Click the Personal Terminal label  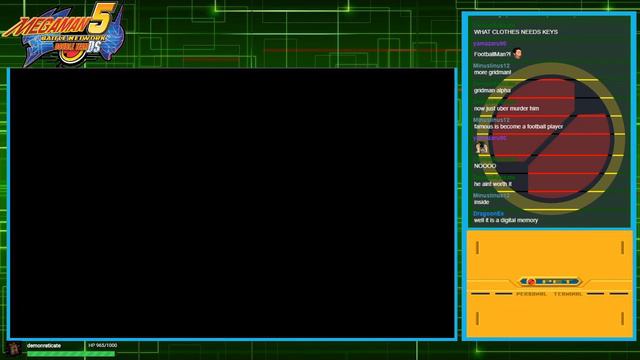pyautogui.click(x=549, y=294)
